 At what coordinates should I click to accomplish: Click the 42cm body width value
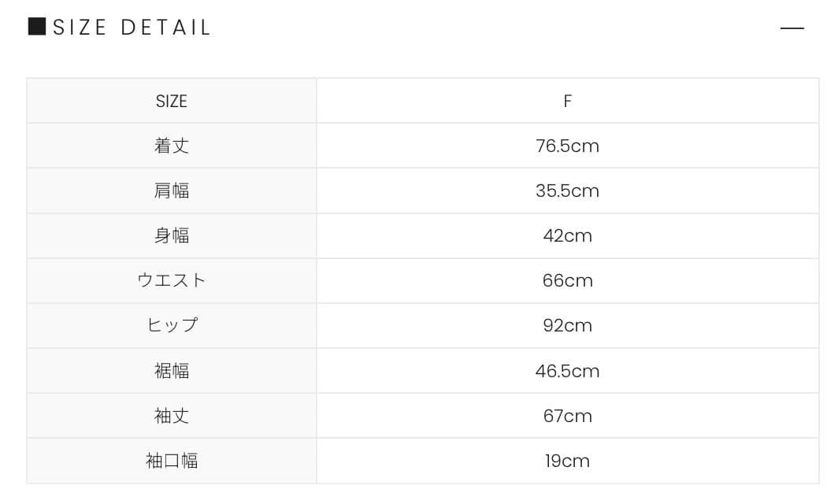coord(567,236)
